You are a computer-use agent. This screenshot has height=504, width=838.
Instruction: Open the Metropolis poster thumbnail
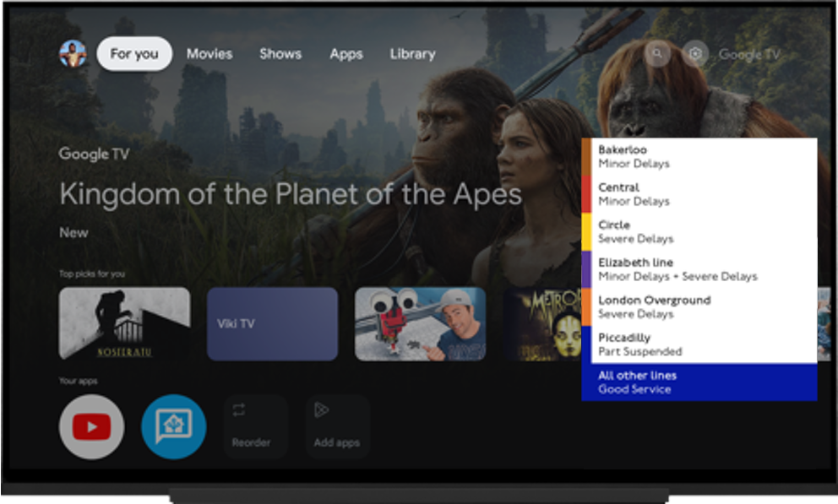coord(542,323)
